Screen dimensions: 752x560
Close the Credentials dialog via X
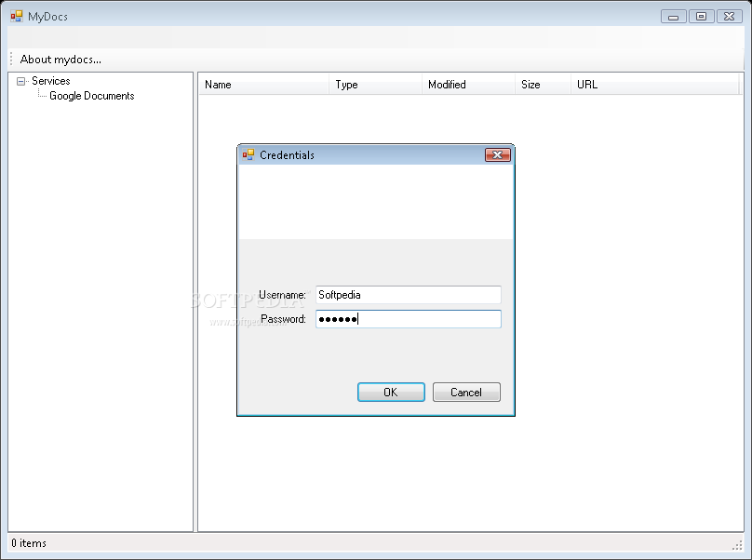(497, 154)
